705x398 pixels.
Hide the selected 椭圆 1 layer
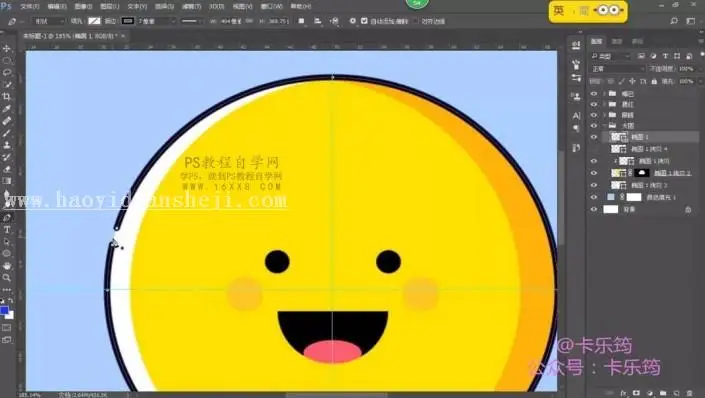(x=594, y=137)
